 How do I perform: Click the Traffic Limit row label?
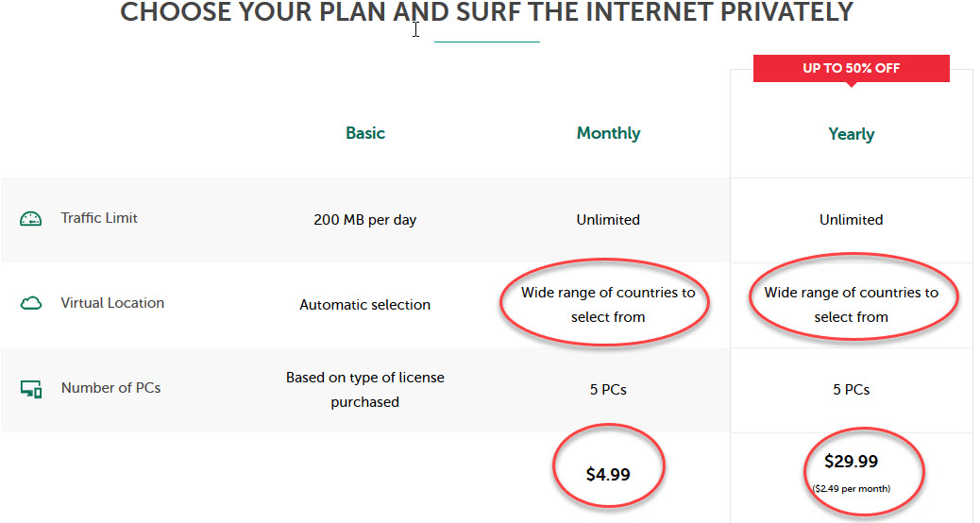click(99, 218)
